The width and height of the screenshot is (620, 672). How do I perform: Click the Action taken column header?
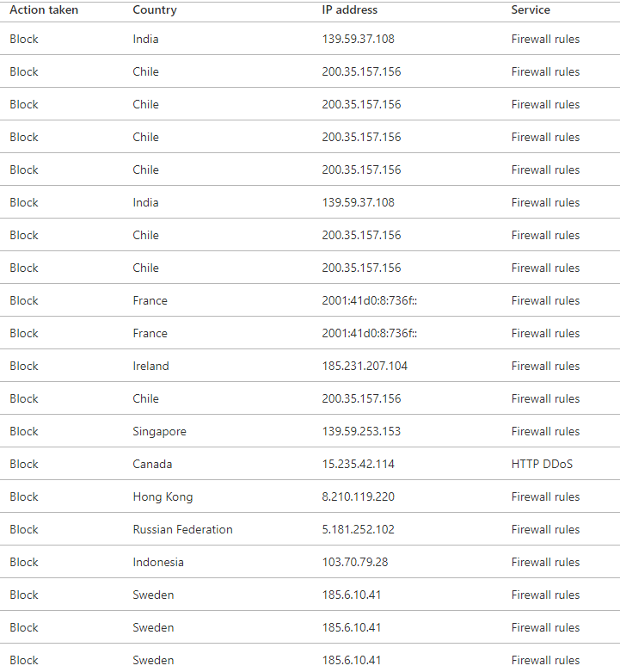44,9
